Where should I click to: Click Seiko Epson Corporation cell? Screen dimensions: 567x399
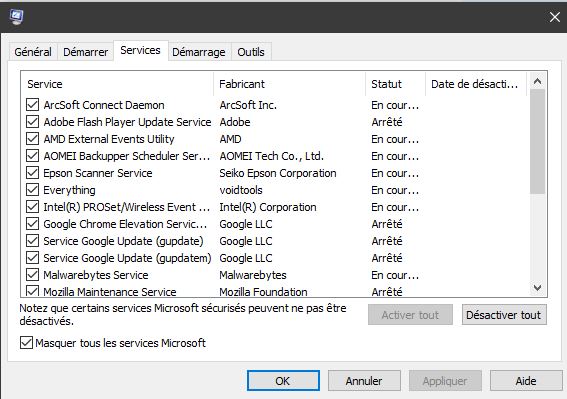coord(278,173)
